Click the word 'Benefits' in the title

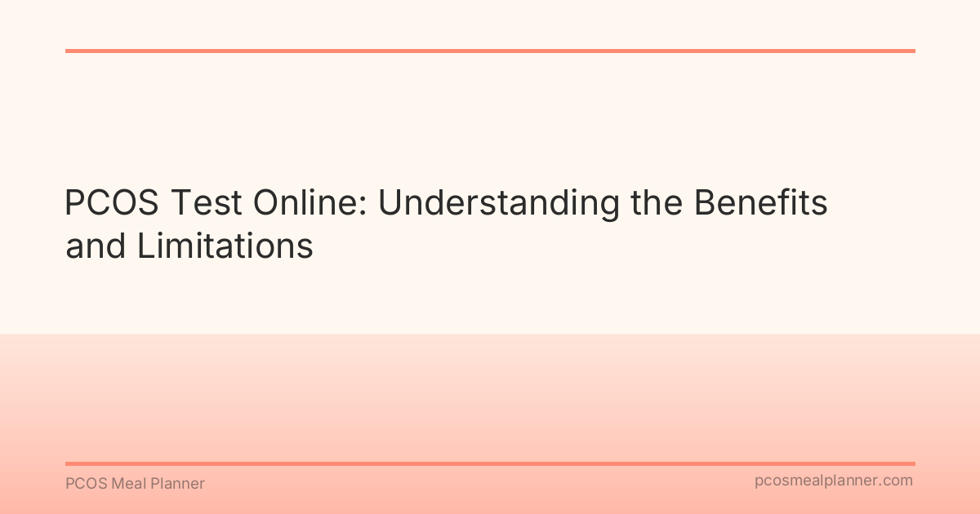click(761, 204)
